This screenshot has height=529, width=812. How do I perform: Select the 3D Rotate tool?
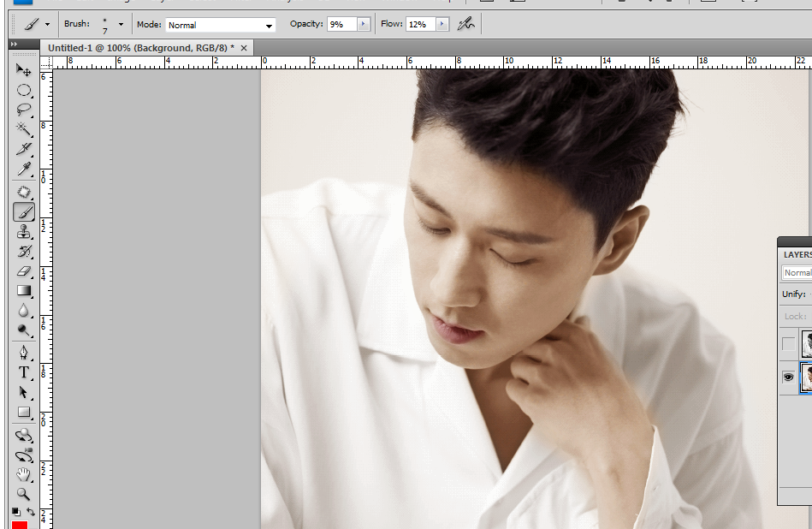(x=23, y=435)
